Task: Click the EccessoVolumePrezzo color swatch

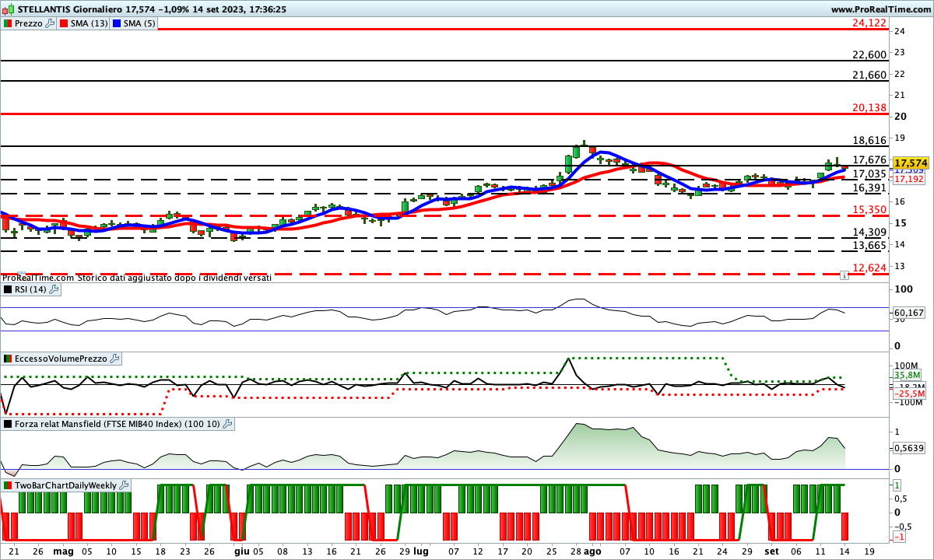Action: [8, 359]
